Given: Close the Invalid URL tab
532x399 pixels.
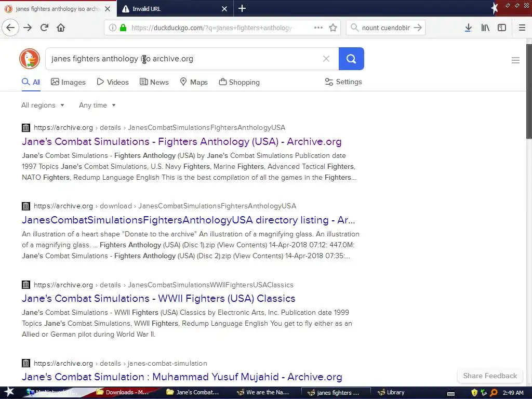Looking at the screenshot, I should pos(224,9).
